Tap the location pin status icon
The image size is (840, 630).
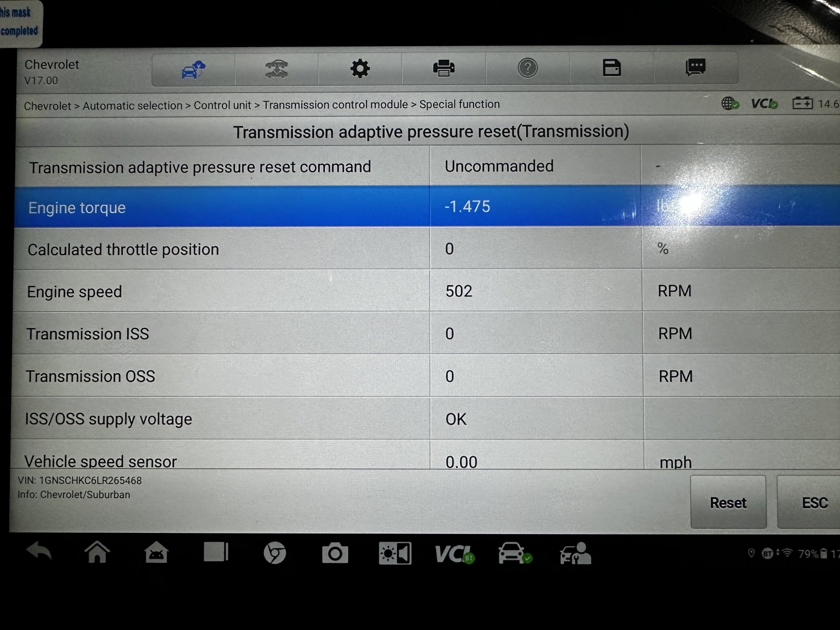pos(751,553)
